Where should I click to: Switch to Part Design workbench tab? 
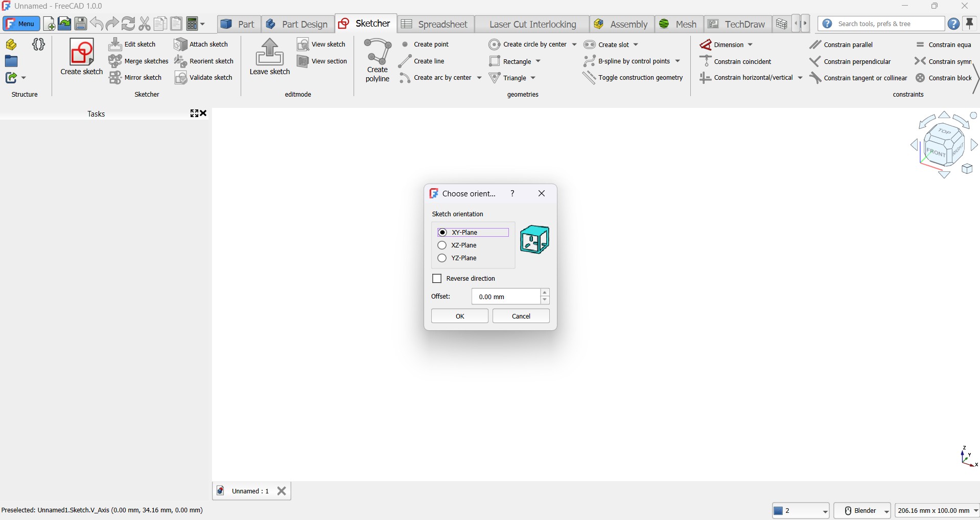click(x=297, y=24)
